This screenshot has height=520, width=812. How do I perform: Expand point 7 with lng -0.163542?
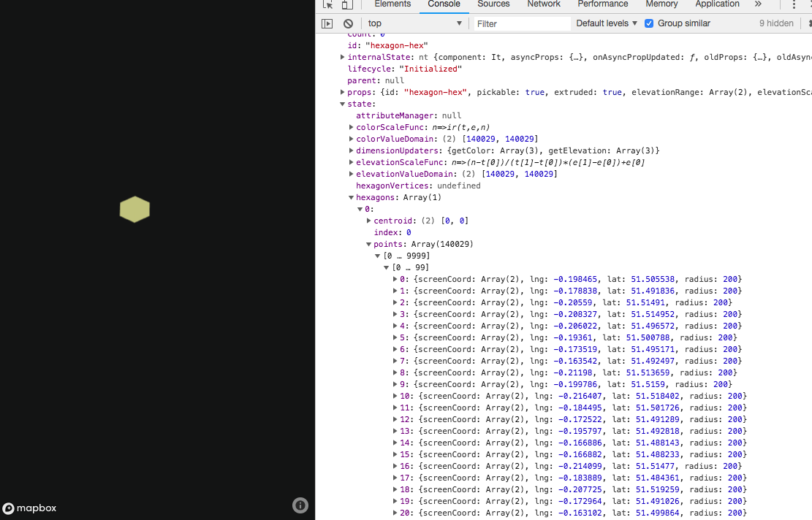[395, 362]
